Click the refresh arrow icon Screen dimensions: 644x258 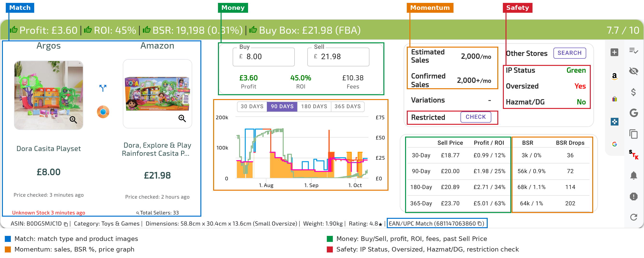coord(633,217)
